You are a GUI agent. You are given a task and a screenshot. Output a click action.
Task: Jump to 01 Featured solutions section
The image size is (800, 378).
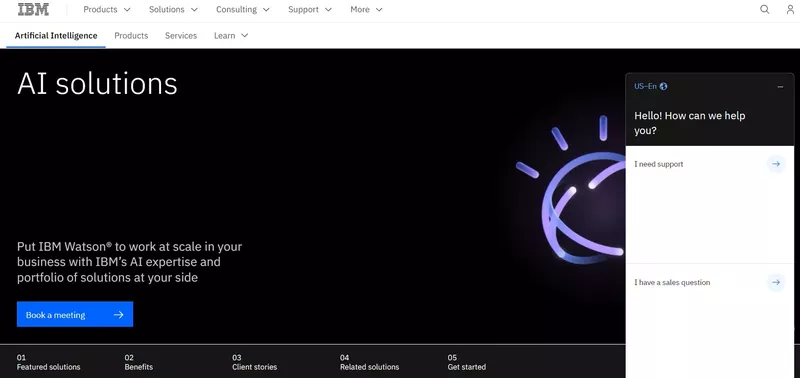(x=48, y=362)
